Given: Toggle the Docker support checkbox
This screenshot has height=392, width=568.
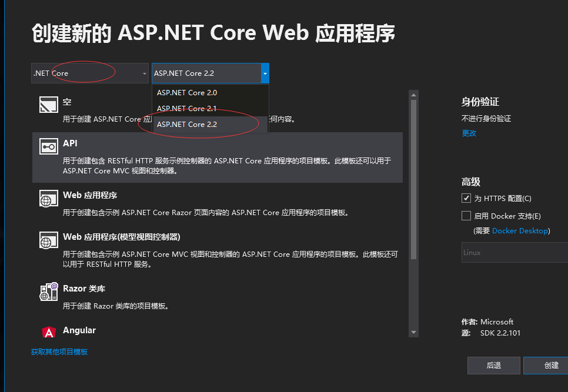Looking at the screenshot, I should pos(466,216).
